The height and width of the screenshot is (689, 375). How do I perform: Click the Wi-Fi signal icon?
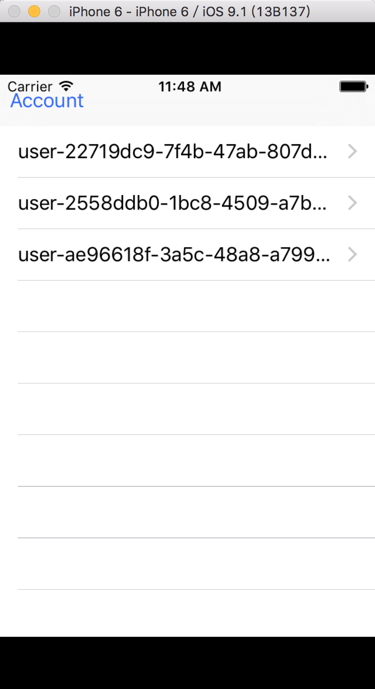pyautogui.click(x=66, y=86)
